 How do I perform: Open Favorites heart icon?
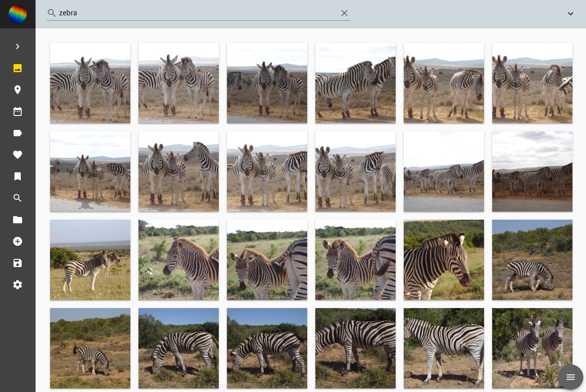coord(18,155)
